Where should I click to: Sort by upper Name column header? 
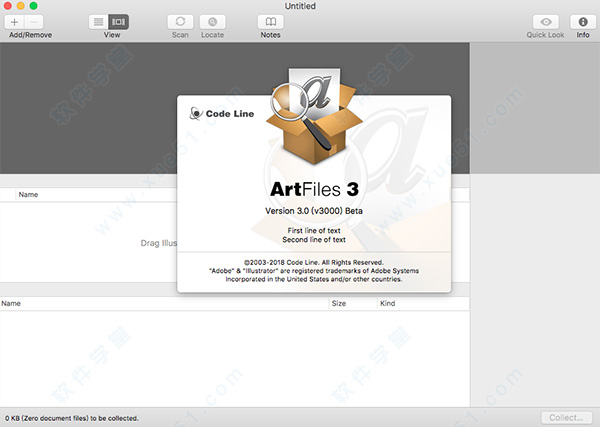pyautogui.click(x=28, y=195)
